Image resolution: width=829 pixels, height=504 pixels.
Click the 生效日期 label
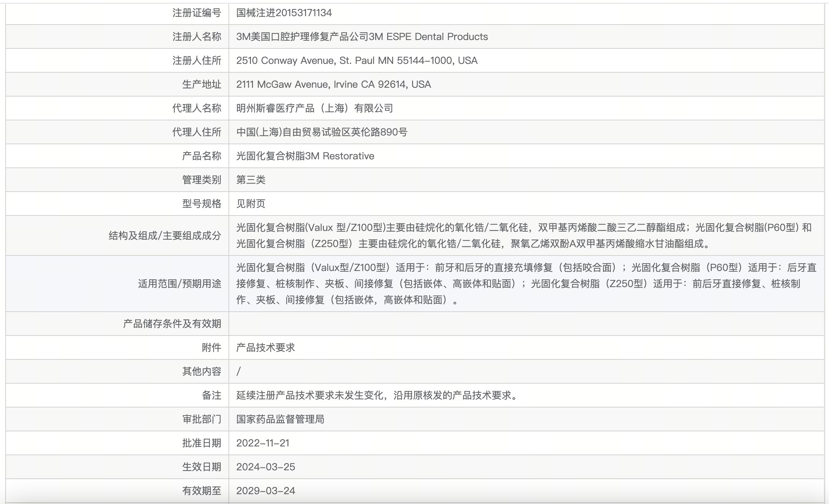[202, 467]
